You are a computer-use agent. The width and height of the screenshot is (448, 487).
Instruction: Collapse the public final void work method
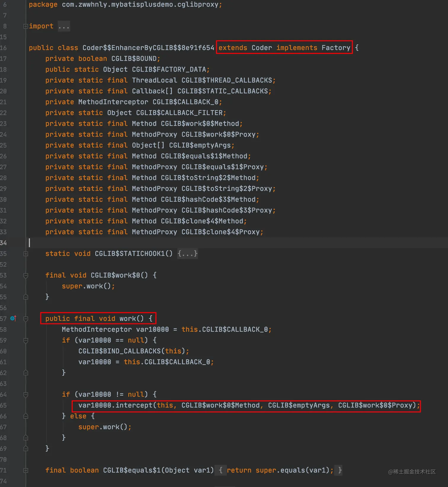[26, 319]
